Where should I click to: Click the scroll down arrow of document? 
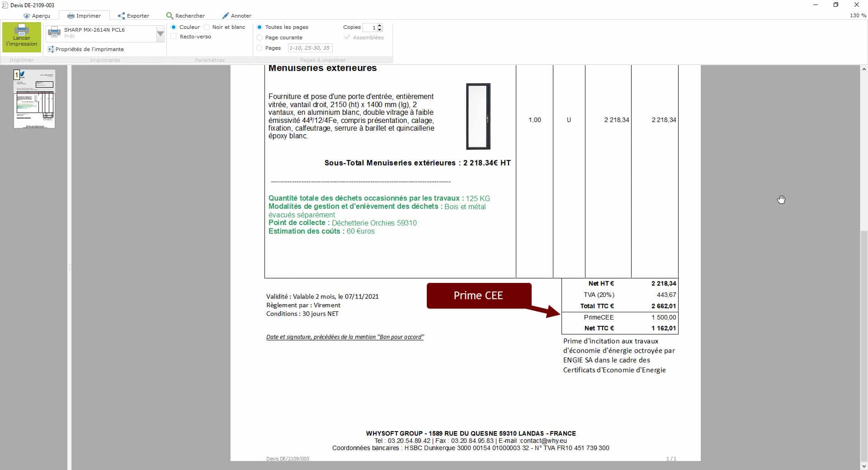[864, 466]
